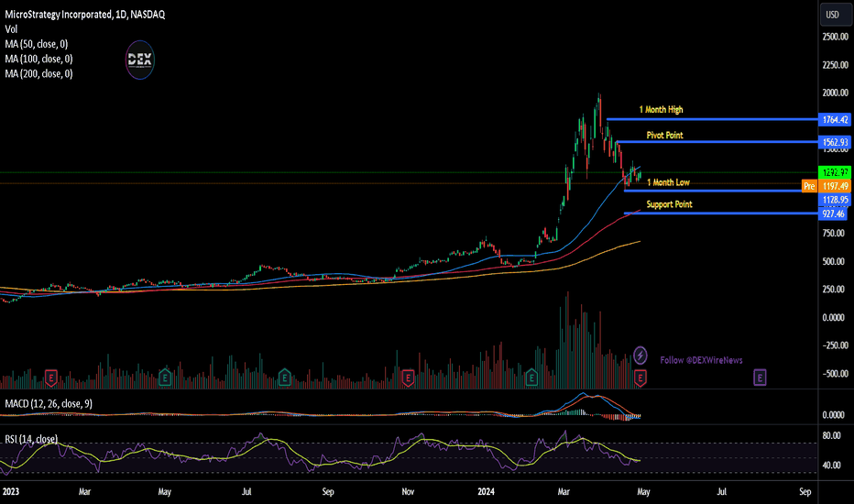Click the -500.00 price axis label
The image size is (854, 504).
tap(836, 374)
